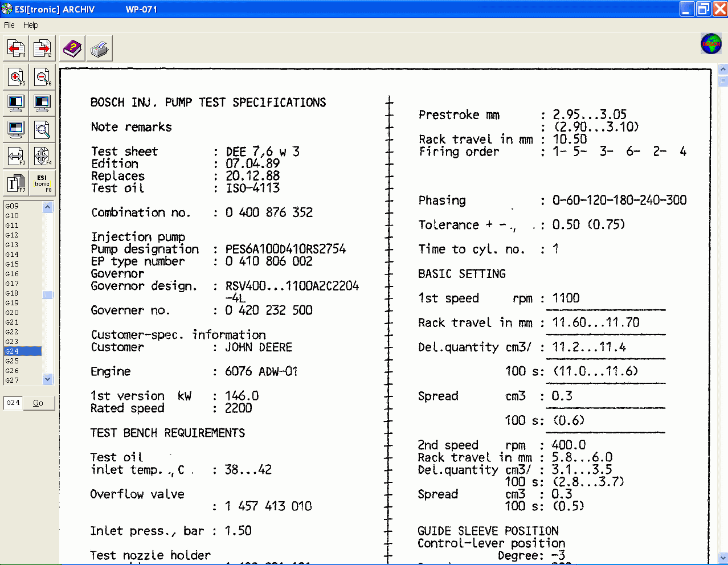The height and width of the screenshot is (565, 728).
Task: Select page G12 in the list
Action: click(23, 235)
